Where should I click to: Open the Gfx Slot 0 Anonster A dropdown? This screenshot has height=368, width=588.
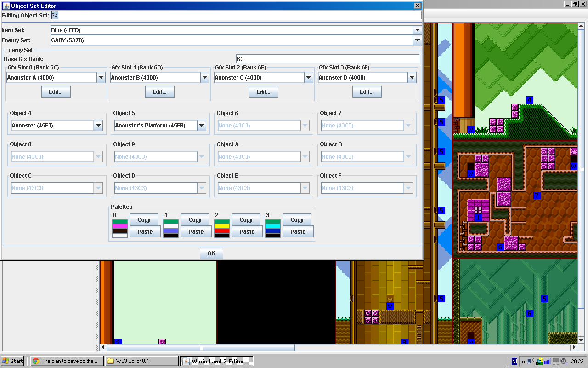click(101, 78)
